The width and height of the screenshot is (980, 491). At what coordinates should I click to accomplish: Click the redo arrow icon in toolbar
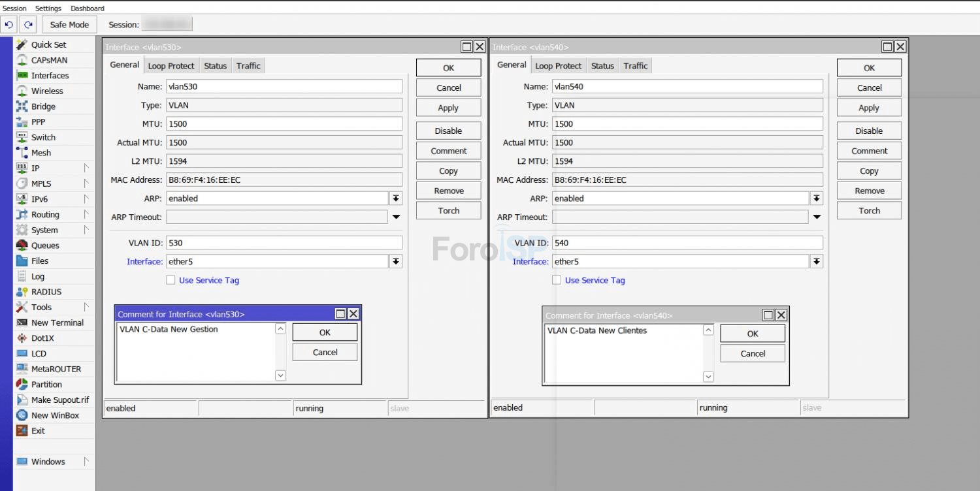(28, 25)
